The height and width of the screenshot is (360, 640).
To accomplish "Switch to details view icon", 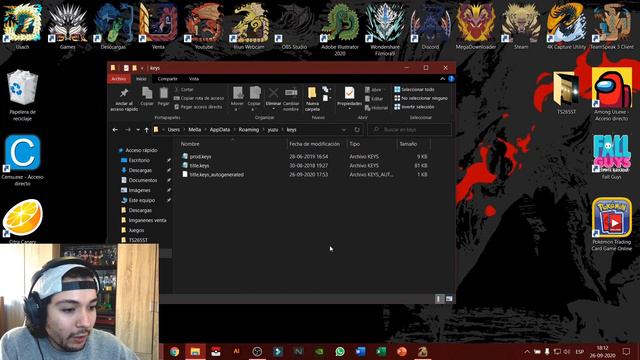I will [439, 299].
